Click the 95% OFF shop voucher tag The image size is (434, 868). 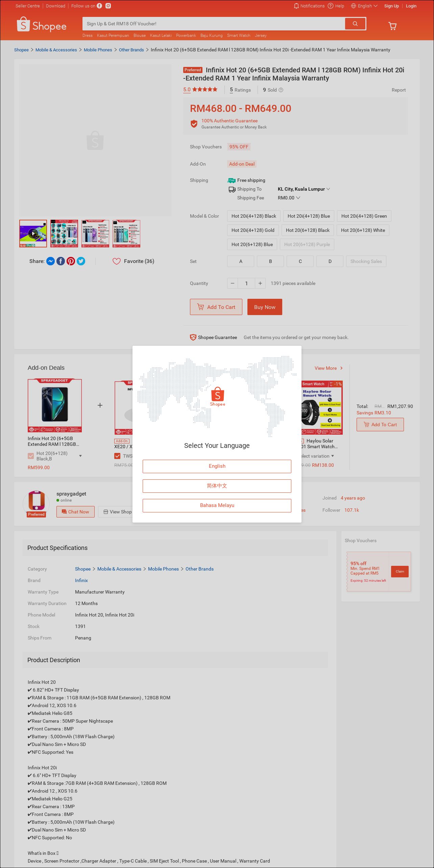pyautogui.click(x=239, y=147)
